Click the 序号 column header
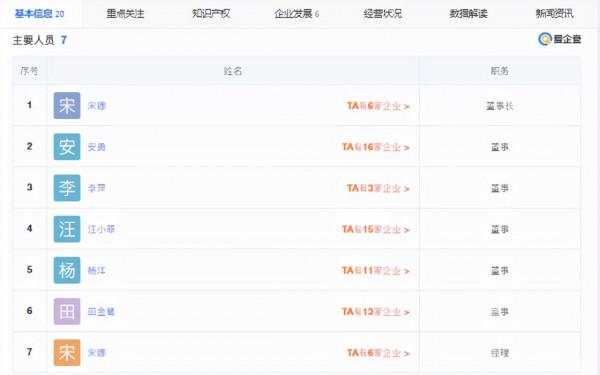 [29, 71]
